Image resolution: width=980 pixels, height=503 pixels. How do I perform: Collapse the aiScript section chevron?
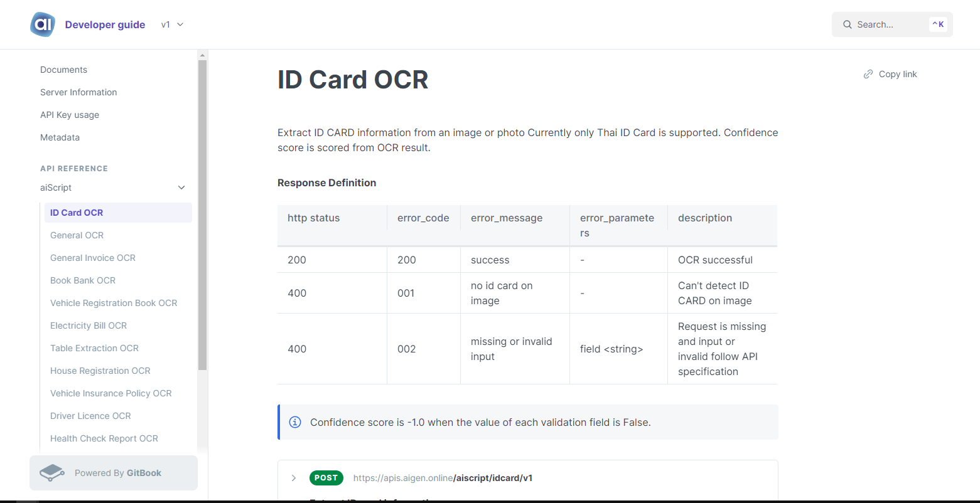pyautogui.click(x=181, y=188)
